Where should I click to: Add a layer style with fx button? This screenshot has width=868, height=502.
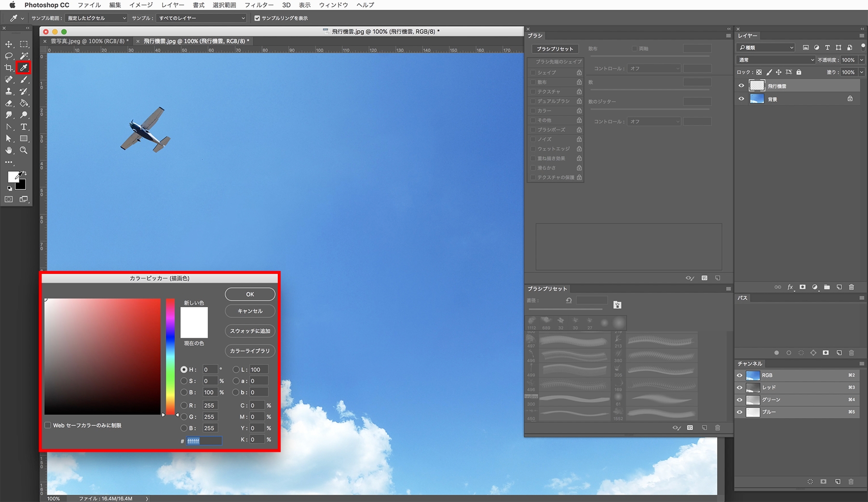pyautogui.click(x=790, y=287)
